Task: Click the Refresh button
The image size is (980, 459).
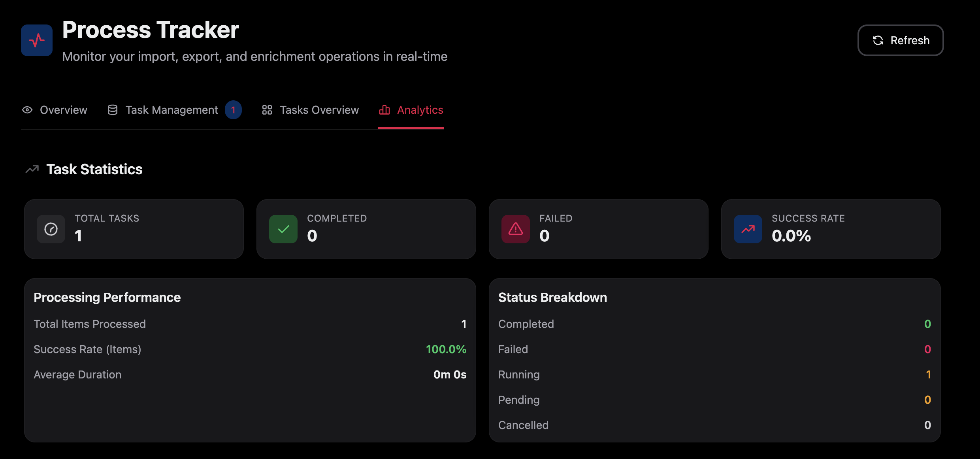Action: [x=901, y=40]
